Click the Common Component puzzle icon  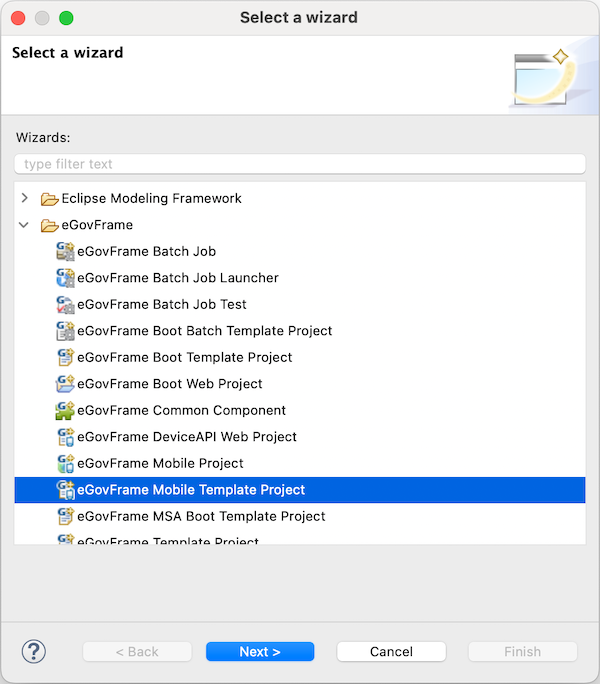click(x=65, y=411)
